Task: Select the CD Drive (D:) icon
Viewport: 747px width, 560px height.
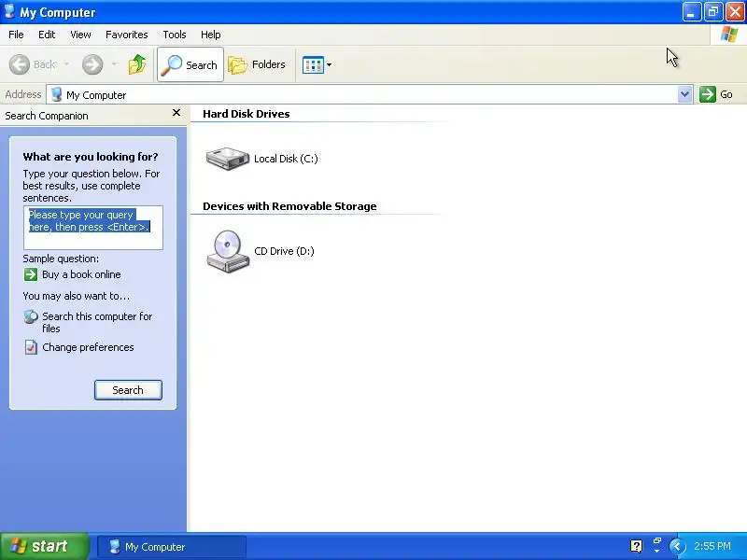Action: 227,251
